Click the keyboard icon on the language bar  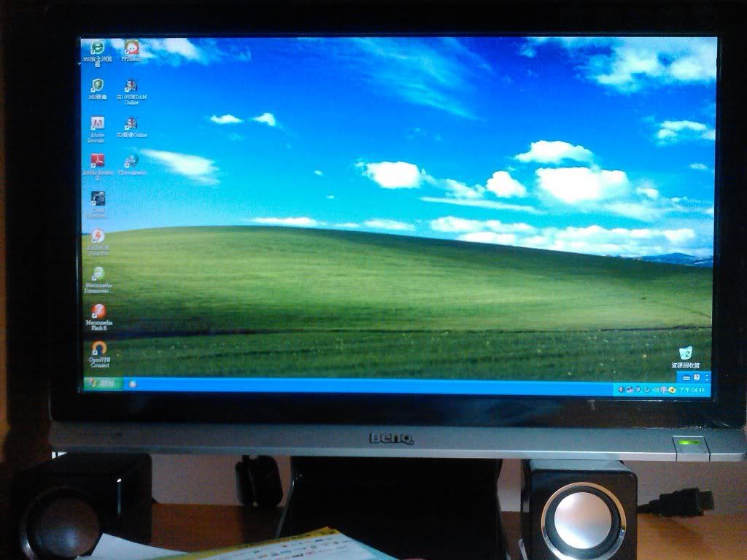pyautogui.click(x=686, y=378)
